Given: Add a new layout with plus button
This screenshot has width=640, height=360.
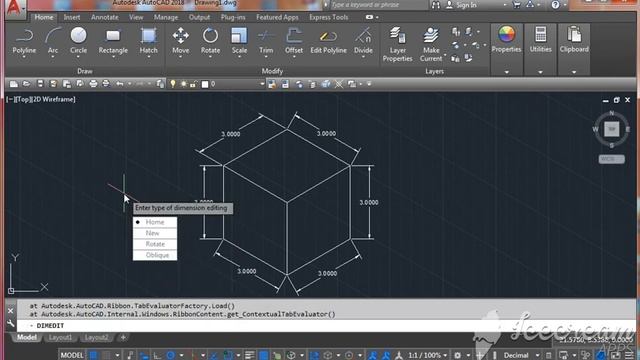Looking at the screenshot, I should (x=123, y=338).
